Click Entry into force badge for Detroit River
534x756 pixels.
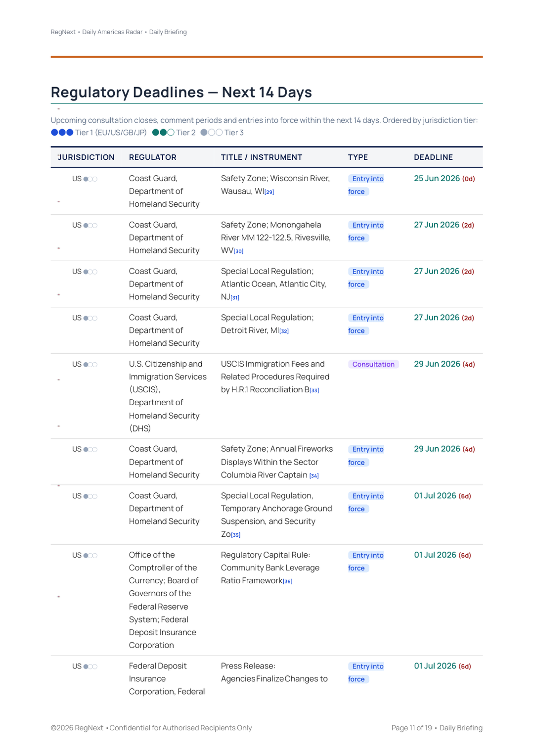pos(367,325)
